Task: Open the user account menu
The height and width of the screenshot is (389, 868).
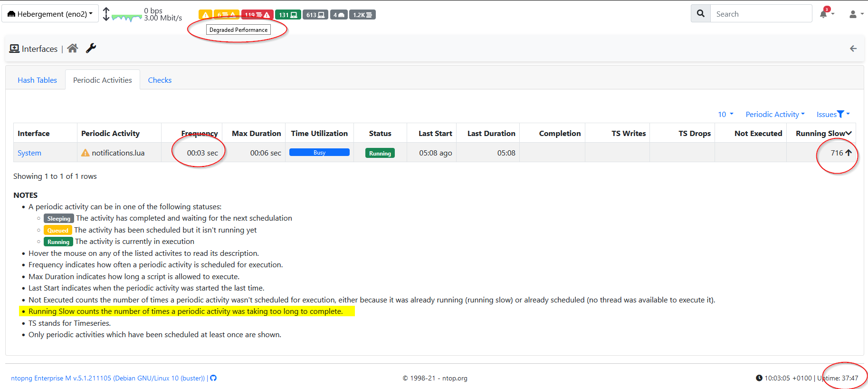Action: pos(856,14)
